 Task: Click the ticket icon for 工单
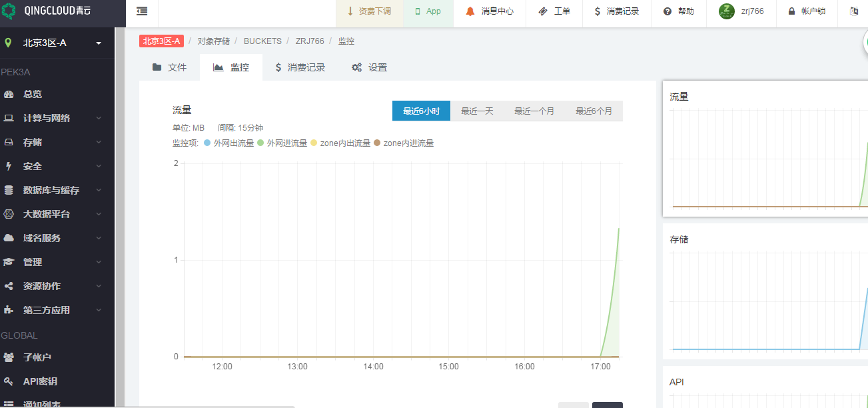coord(543,11)
